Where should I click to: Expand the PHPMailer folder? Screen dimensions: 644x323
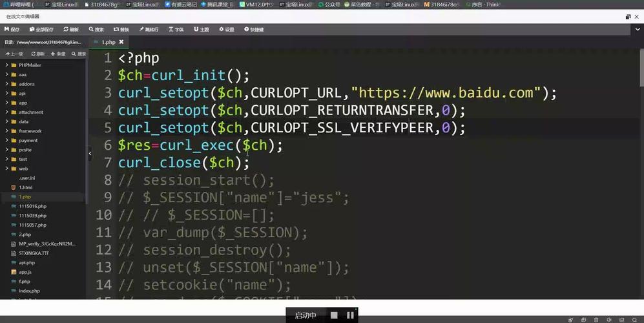(6, 65)
